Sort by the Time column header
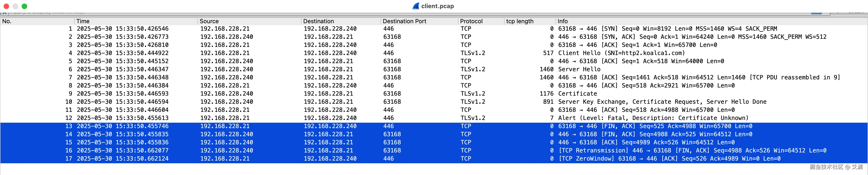The image size is (868, 175). tap(136, 21)
